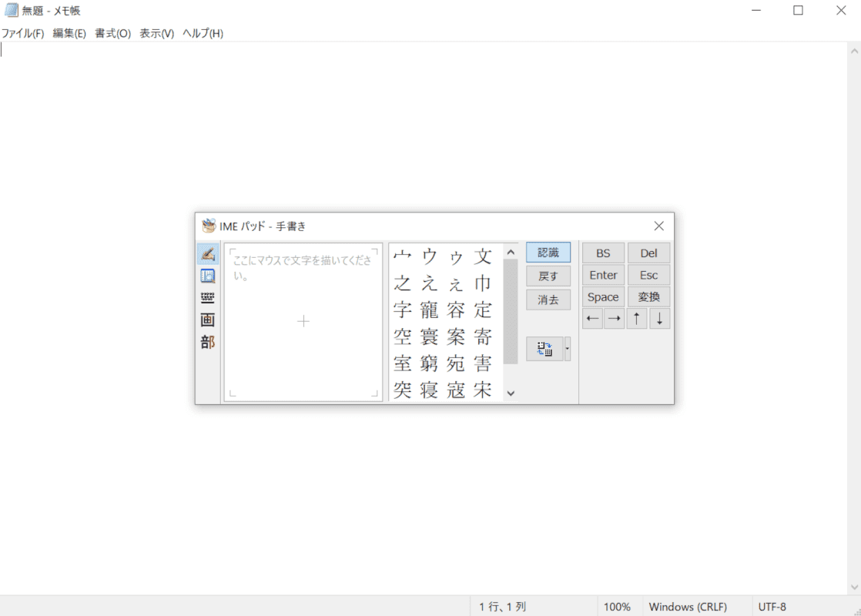Close the IME Pad window
Viewport: 861px width, 616px height.
point(659,226)
